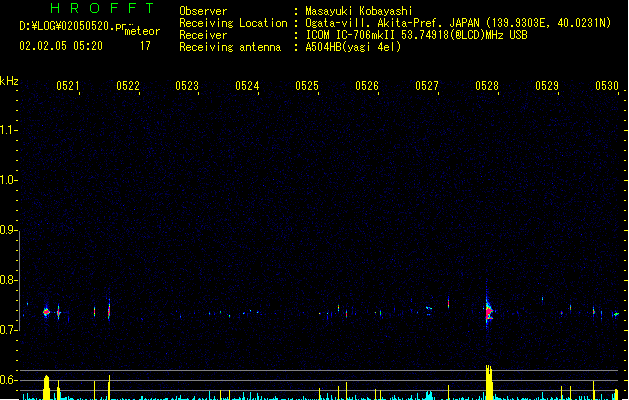This screenshot has width=629, height=400.
Task: Click the 0522 time marker
Action: pos(128,86)
